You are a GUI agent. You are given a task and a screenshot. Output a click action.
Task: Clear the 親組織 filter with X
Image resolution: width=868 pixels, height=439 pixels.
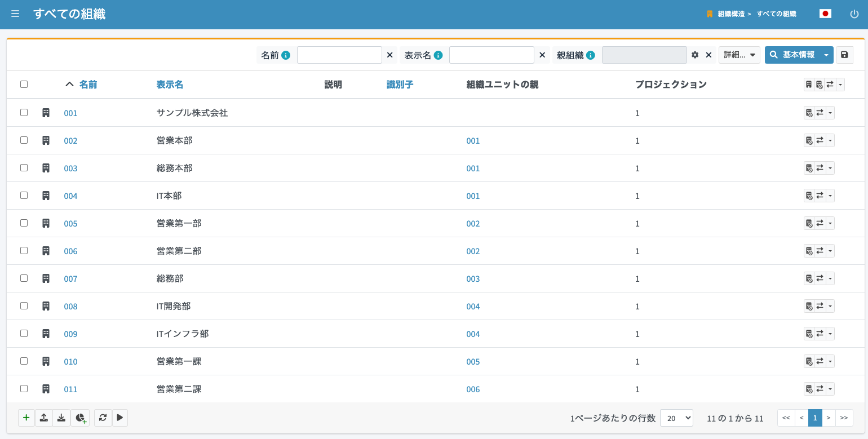click(709, 55)
